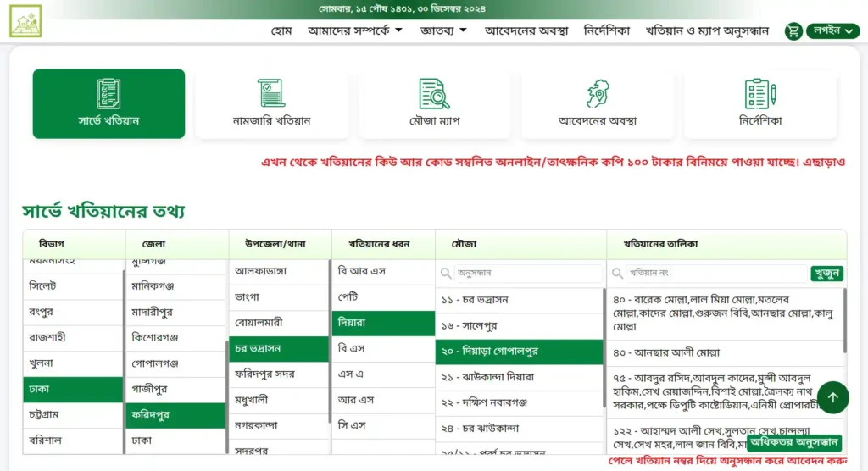868x471 pixels.
Task: Click the খুজুন search button
Action: click(827, 274)
